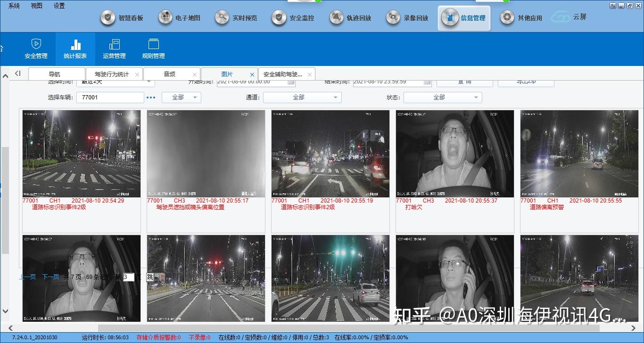Click the left panel vertical scrollbar thumb
644x343 pixels.
pos(5,200)
